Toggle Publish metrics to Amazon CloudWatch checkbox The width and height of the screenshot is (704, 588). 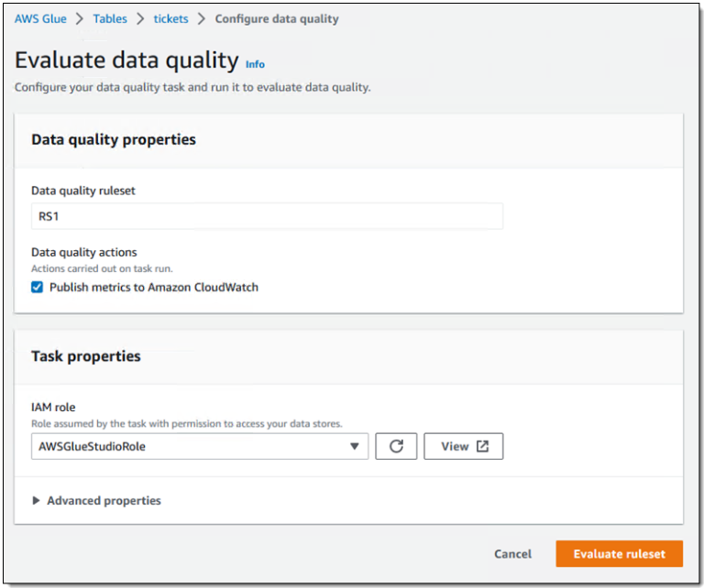(38, 287)
